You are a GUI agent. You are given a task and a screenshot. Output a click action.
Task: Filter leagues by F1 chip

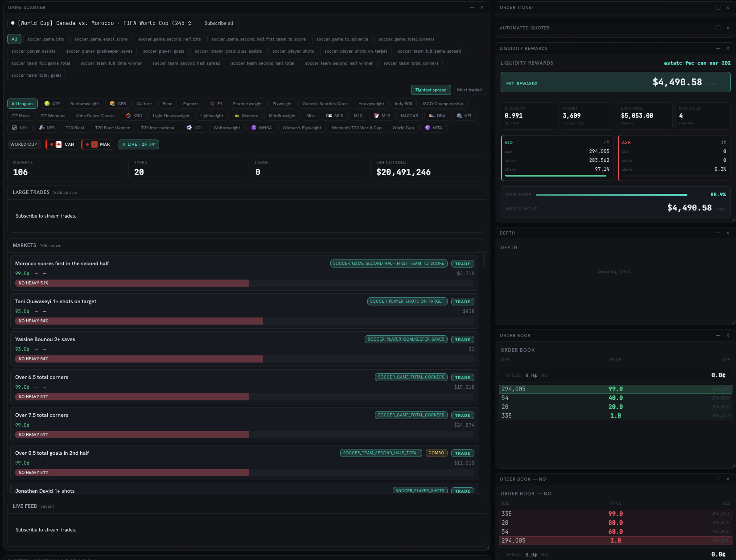point(216,104)
